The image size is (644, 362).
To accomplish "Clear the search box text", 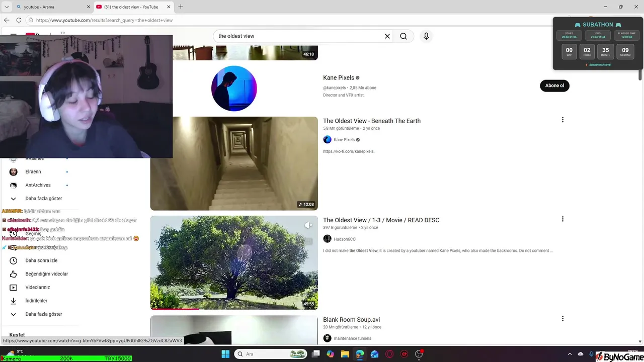I will click(387, 36).
